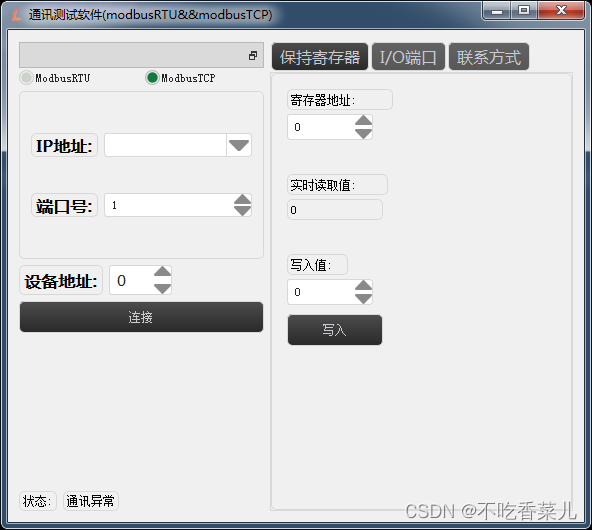Increase 设备地址 with the up arrow

(163, 271)
